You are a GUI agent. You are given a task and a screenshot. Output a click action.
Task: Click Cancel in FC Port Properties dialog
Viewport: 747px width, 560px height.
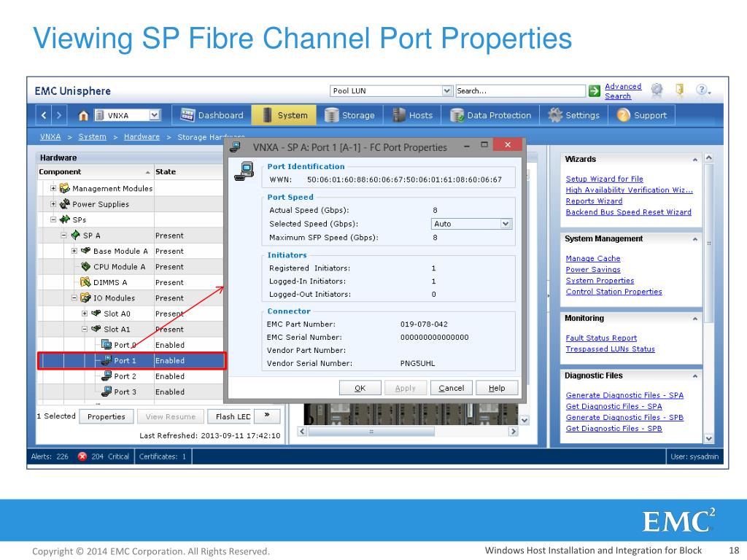point(451,388)
